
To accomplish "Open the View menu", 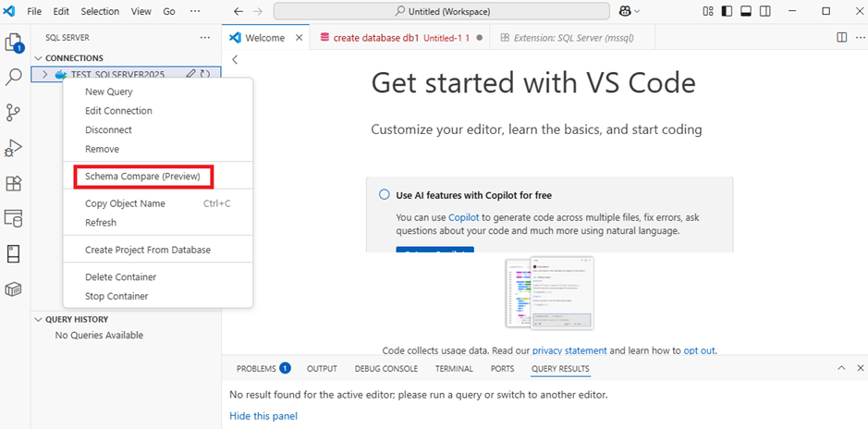I will tap(141, 11).
